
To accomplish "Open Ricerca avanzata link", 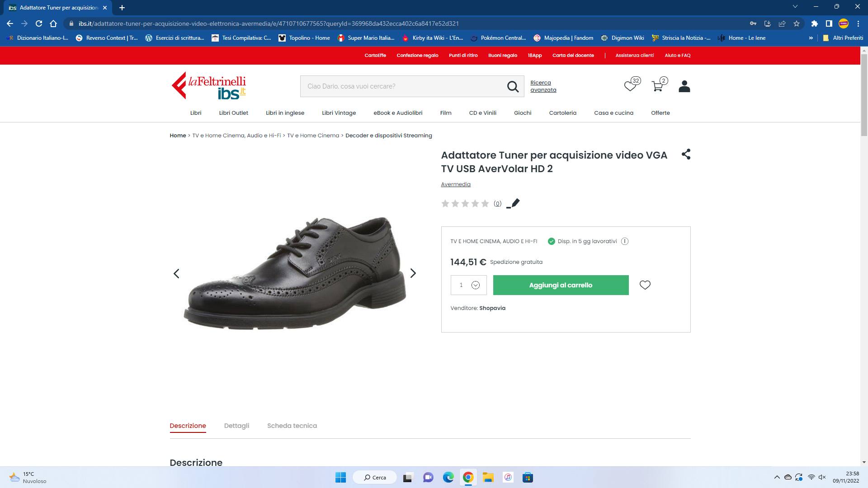I will pos(543,86).
